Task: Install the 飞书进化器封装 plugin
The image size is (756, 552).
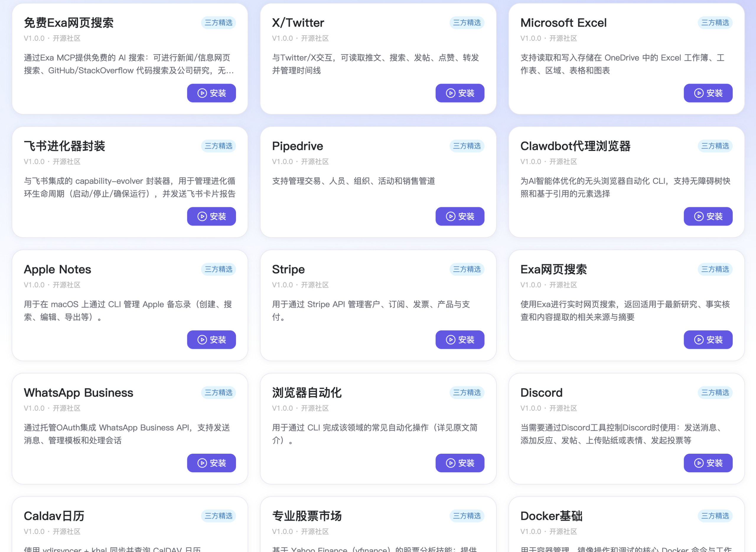Action: click(x=211, y=217)
